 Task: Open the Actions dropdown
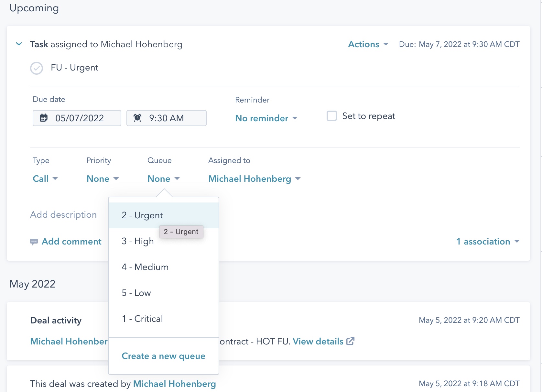click(x=368, y=44)
